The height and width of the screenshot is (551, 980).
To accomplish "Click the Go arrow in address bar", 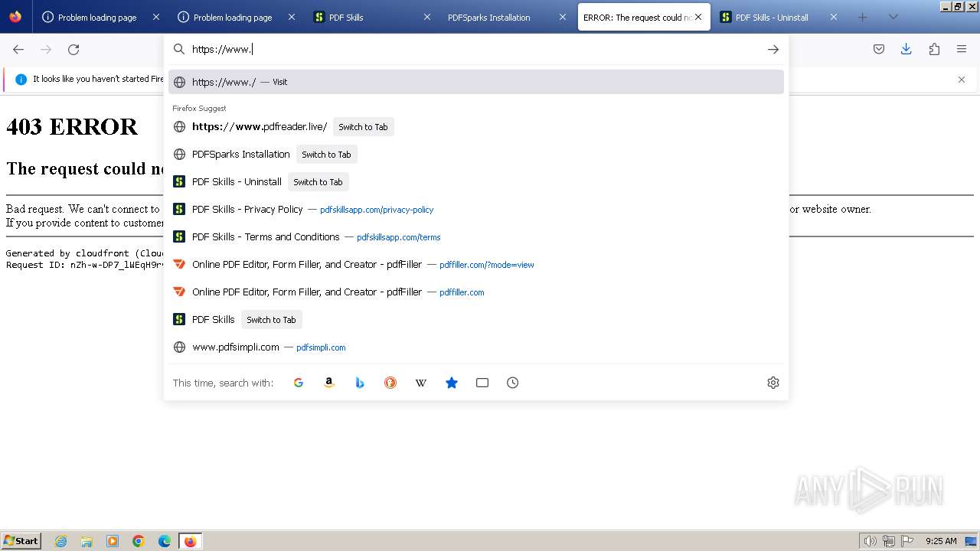I will 773,50.
